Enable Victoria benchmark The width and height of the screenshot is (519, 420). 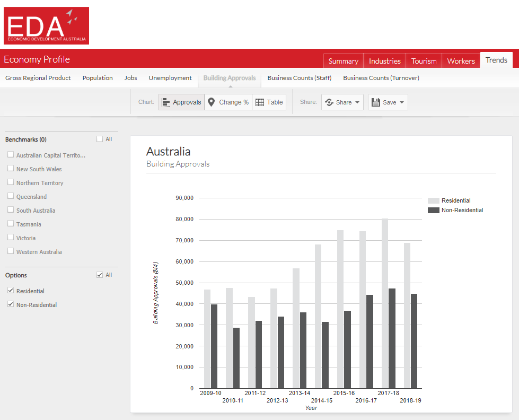[11, 238]
